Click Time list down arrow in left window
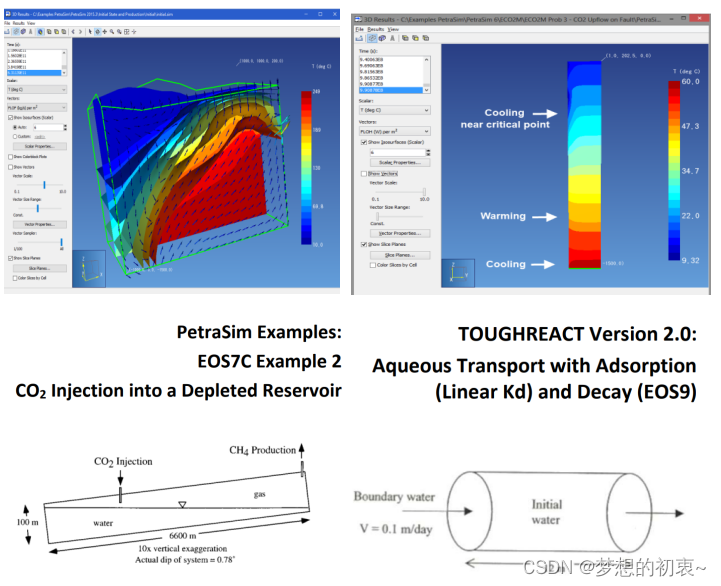The height and width of the screenshot is (586, 721). click(64, 73)
